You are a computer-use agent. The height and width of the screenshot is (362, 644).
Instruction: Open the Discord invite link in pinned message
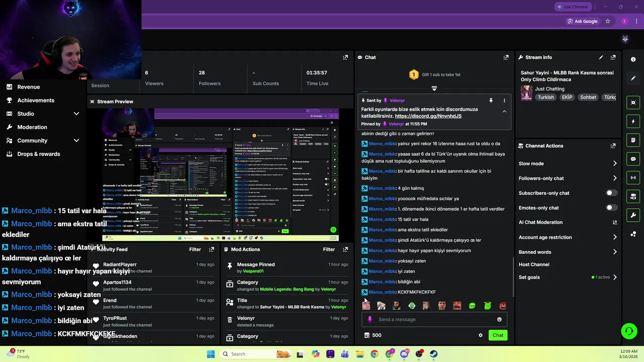(428, 116)
